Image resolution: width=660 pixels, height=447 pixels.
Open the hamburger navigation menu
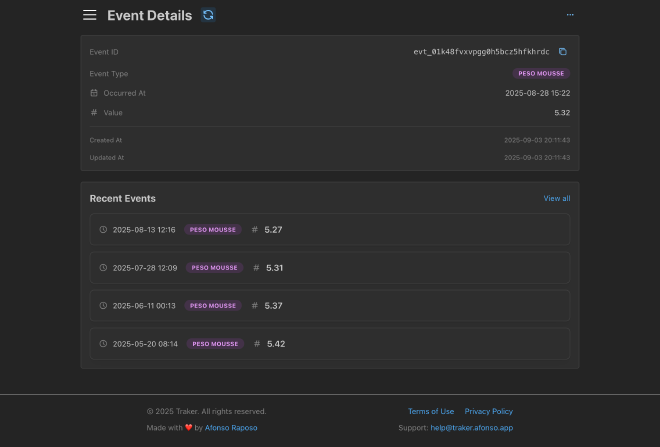tap(89, 15)
